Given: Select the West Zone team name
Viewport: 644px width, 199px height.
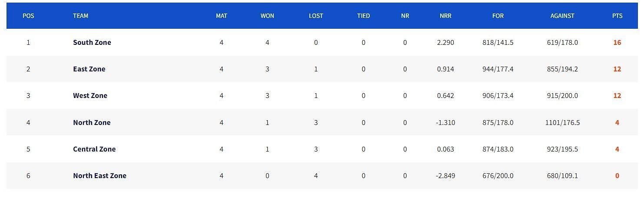Looking at the screenshot, I should coord(90,95).
